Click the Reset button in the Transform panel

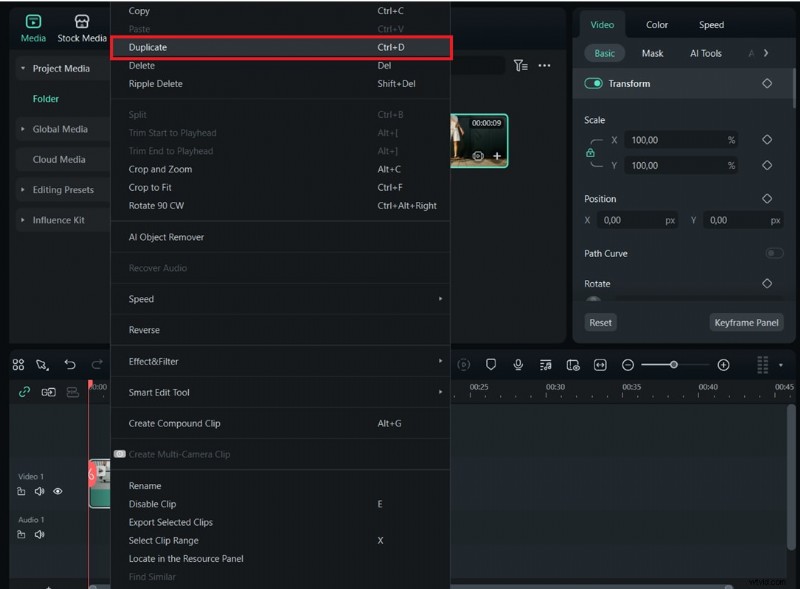point(600,322)
